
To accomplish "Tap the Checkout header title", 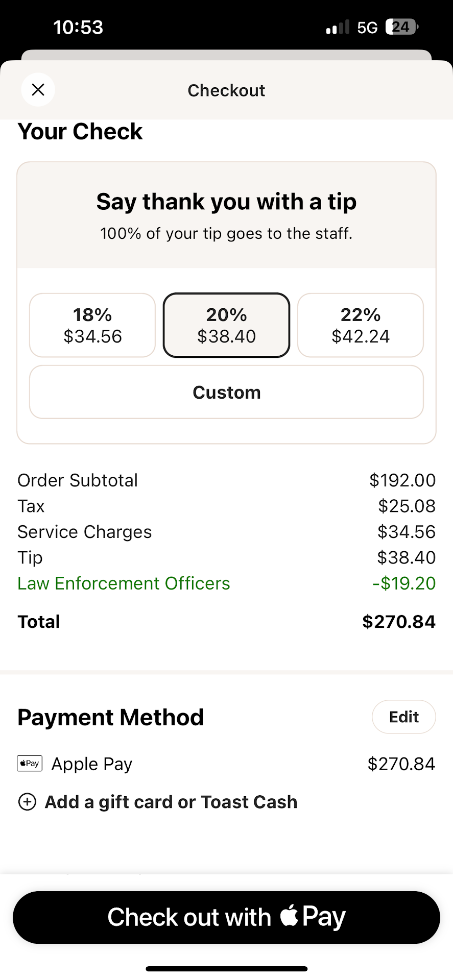I will pos(226,90).
